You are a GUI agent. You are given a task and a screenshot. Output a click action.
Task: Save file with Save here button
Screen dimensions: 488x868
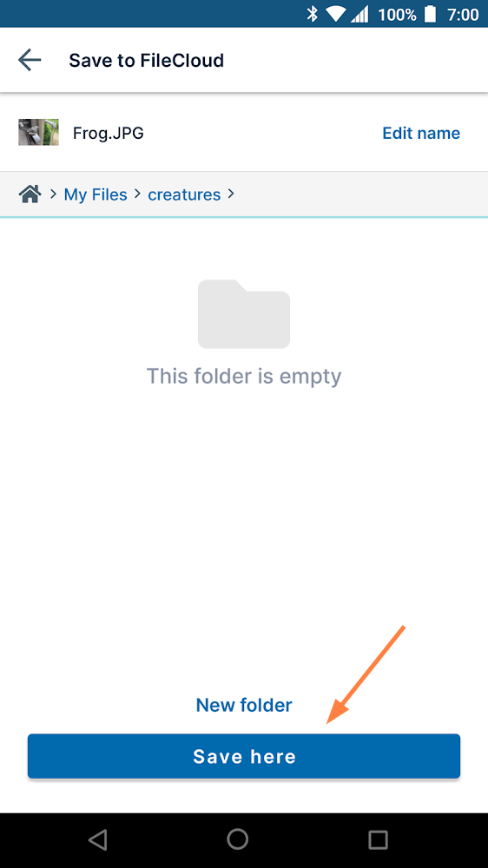point(244,756)
